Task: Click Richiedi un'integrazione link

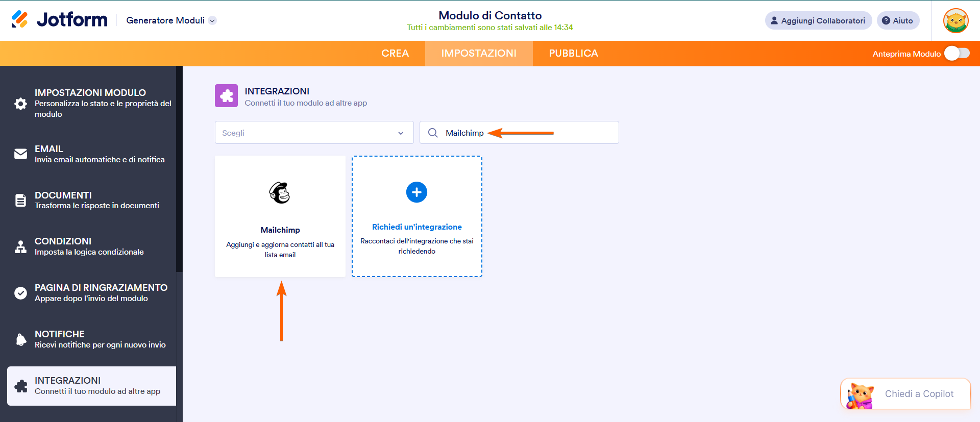Action: click(x=416, y=227)
